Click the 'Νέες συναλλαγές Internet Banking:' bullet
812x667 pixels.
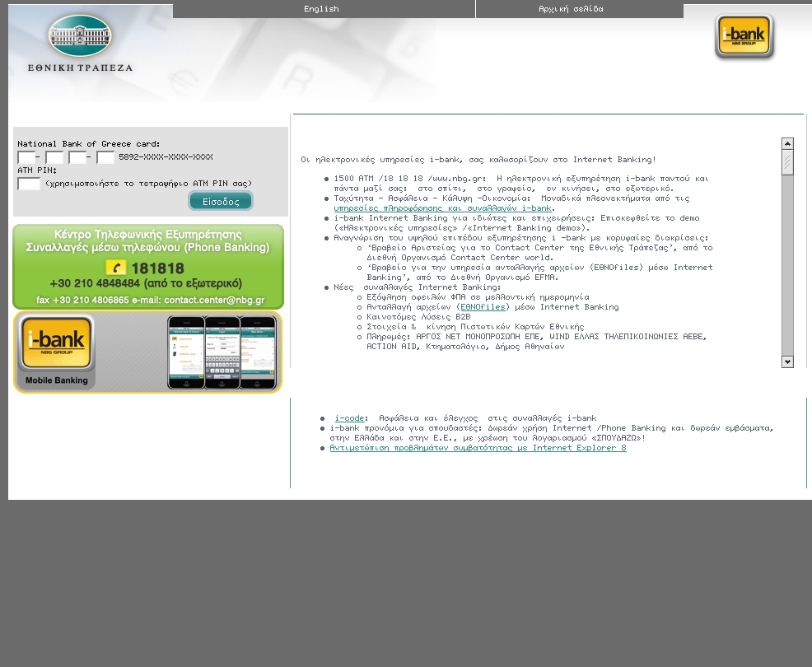tap(417, 287)
